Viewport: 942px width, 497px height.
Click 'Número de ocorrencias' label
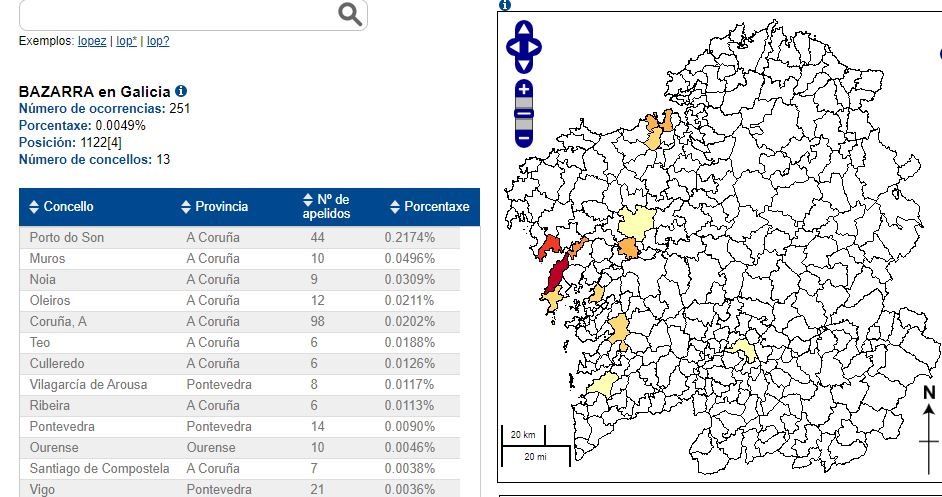click(x=92, y=109)
